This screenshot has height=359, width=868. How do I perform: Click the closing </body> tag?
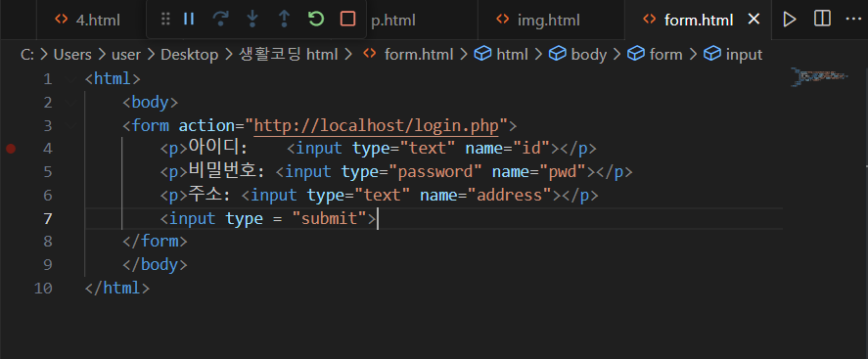pyautogui.click(x=155, y=265)
